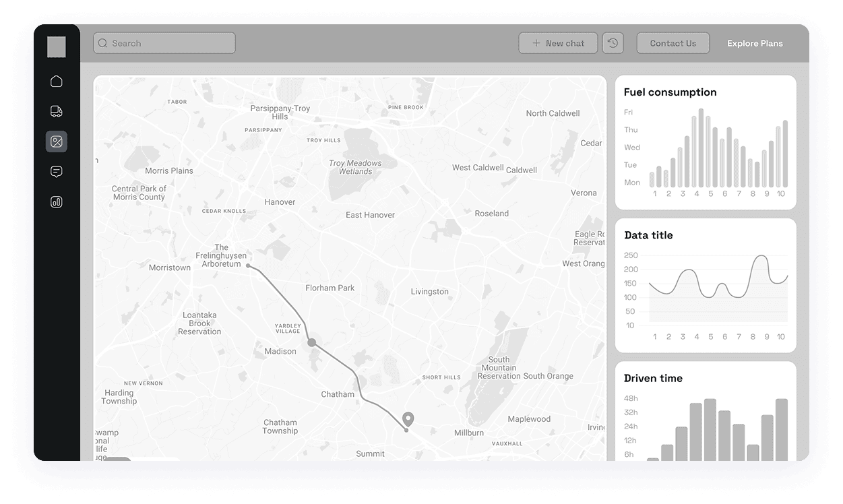843x504 pixels.
Task: Click the Contact Us button
Action: tap(673, 42)
